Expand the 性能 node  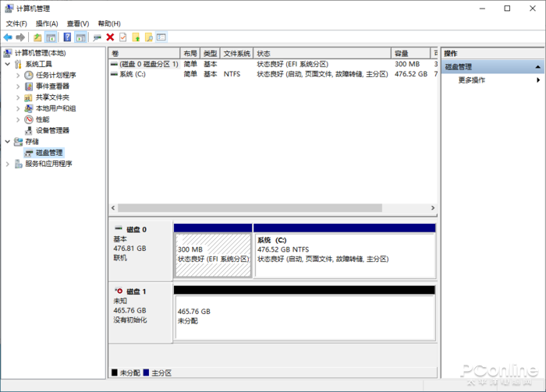pyautogui.click(x=18, y=120)
